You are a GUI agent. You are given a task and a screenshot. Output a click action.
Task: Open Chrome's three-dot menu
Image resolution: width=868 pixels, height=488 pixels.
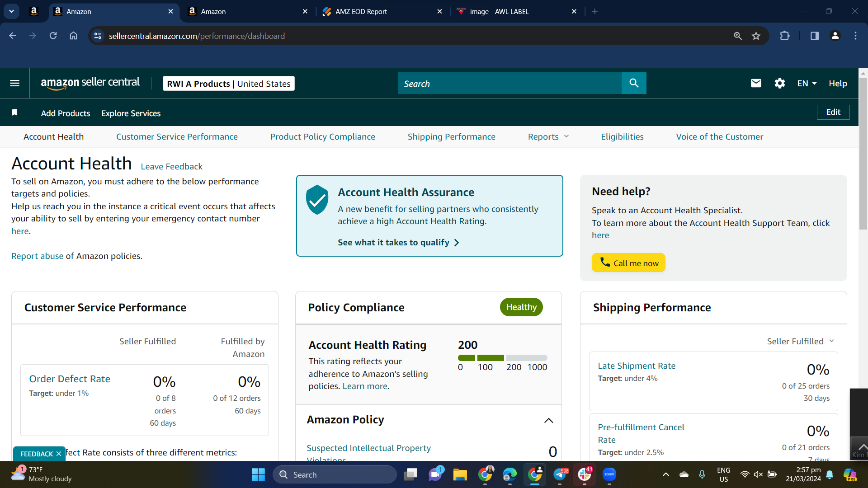pyautogui.click(x=855, y=36)
